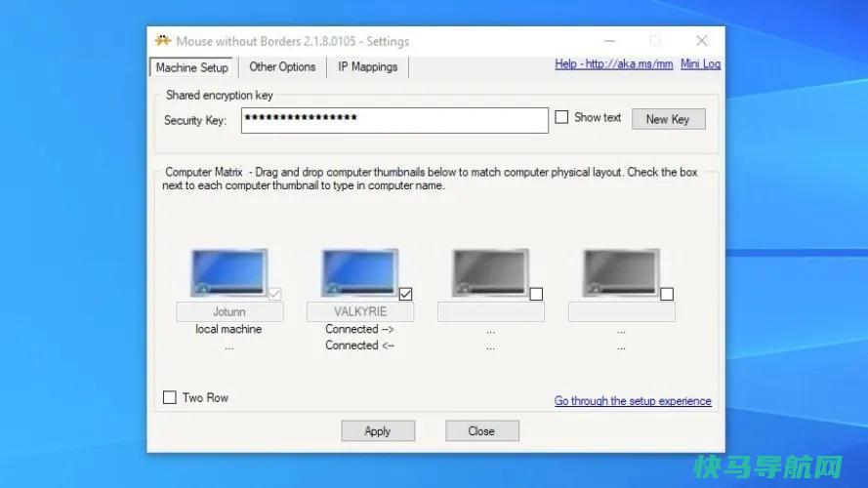This screenshot has width=868, height=488.
Task: Enable the Two Row checkbox
Action: click(x=169, y=397)
